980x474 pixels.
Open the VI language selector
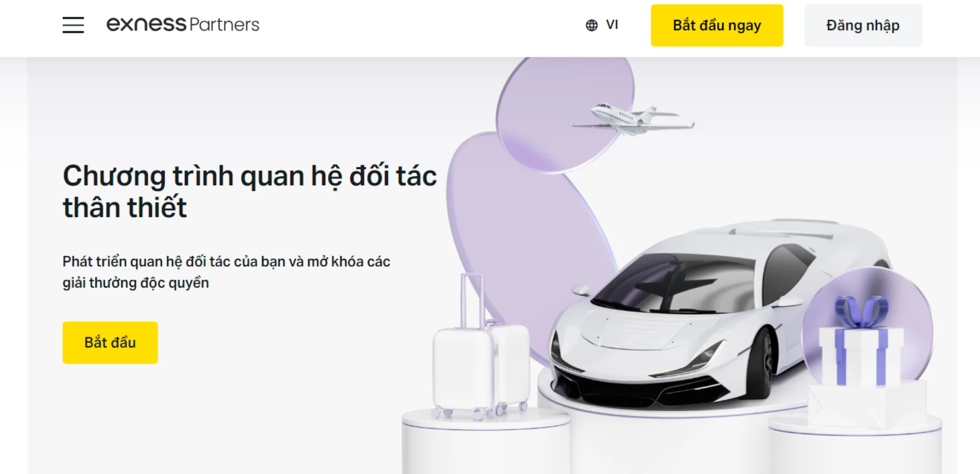pos(602,25)
